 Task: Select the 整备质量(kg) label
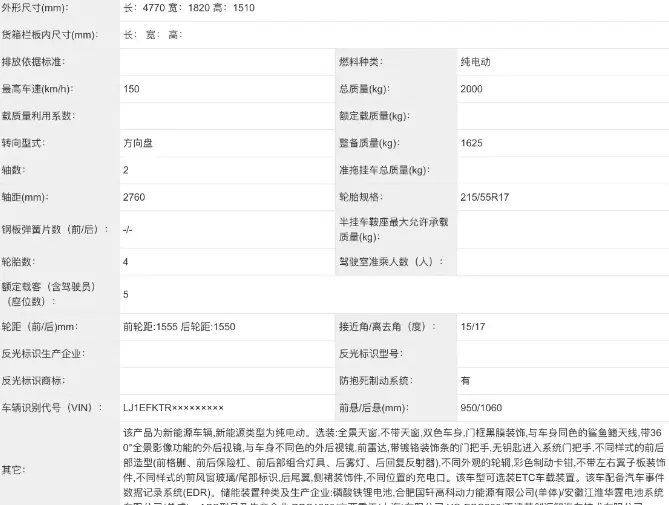point(369,143)
